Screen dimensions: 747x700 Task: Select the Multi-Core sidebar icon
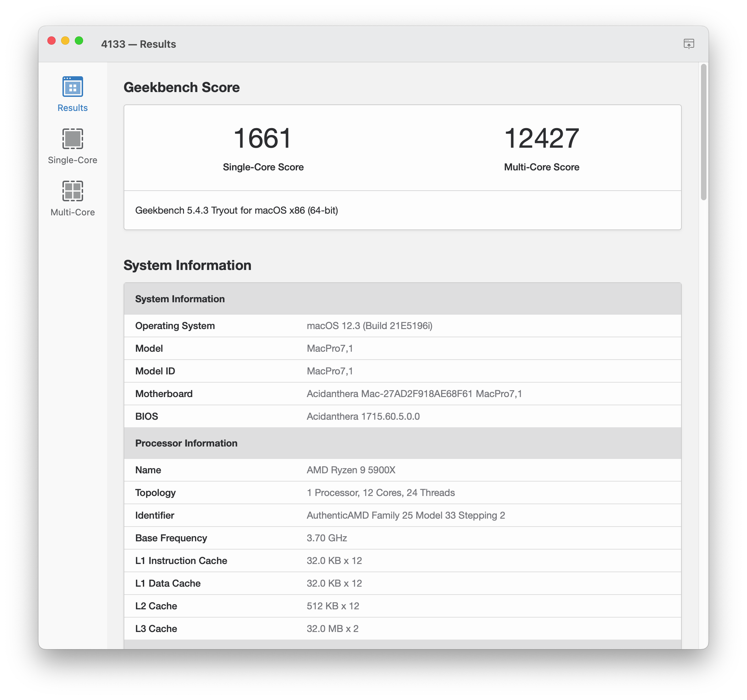click(72, 191)
